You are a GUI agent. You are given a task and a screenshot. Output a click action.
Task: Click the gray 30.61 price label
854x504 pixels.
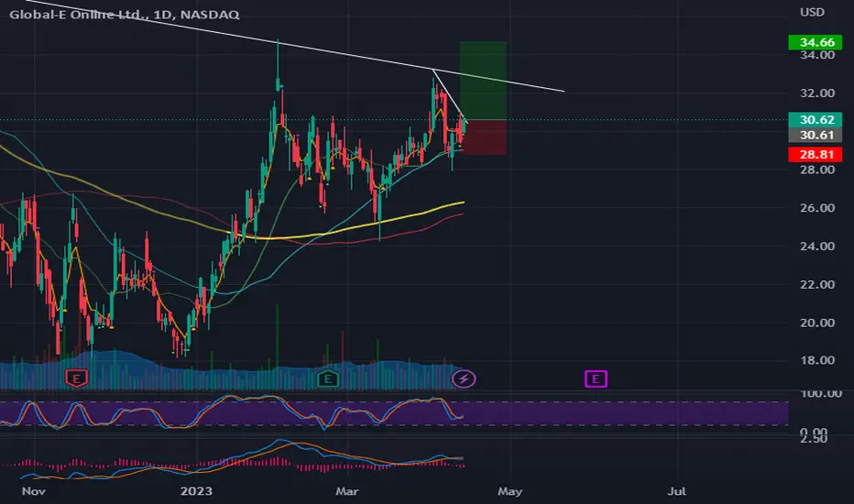[815, 135]
